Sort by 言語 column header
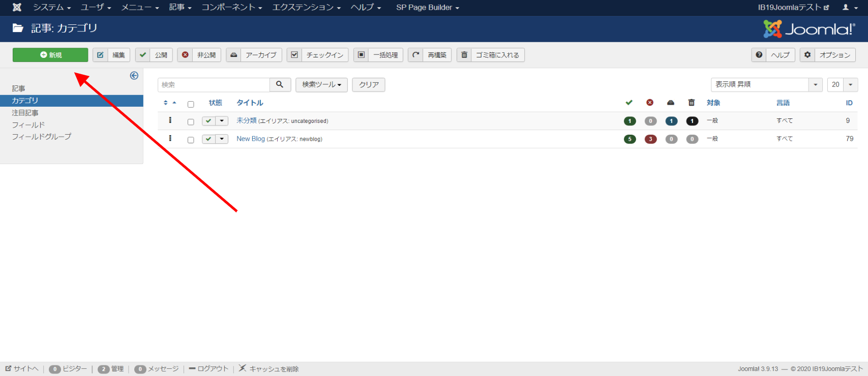This screenshot has width=868, height=376. (783, 103)
